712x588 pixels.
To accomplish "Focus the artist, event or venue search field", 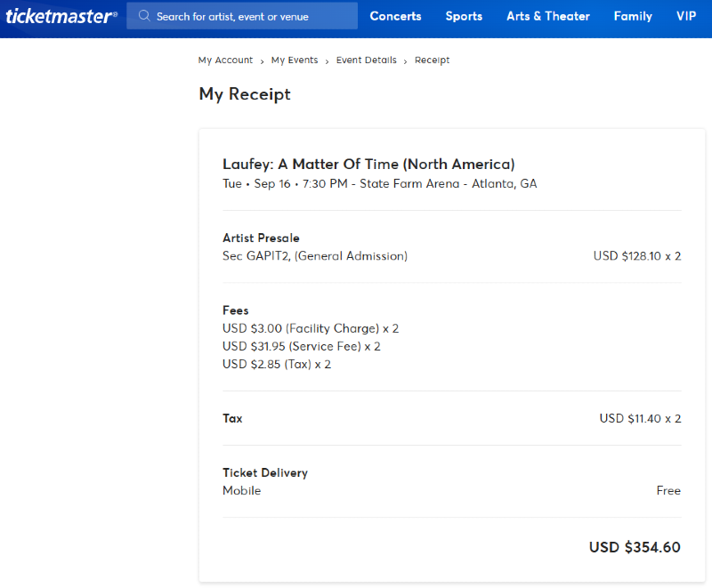I will tap(249, 16).
